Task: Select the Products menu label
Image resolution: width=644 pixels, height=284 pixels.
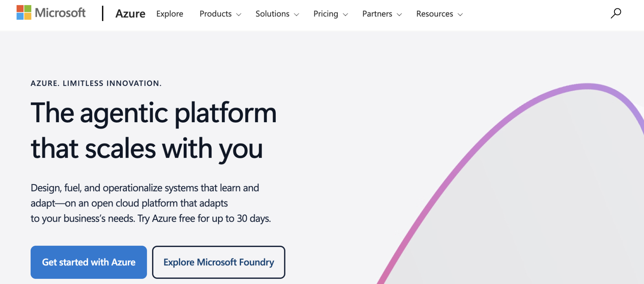Action: [x=216, y=14]
